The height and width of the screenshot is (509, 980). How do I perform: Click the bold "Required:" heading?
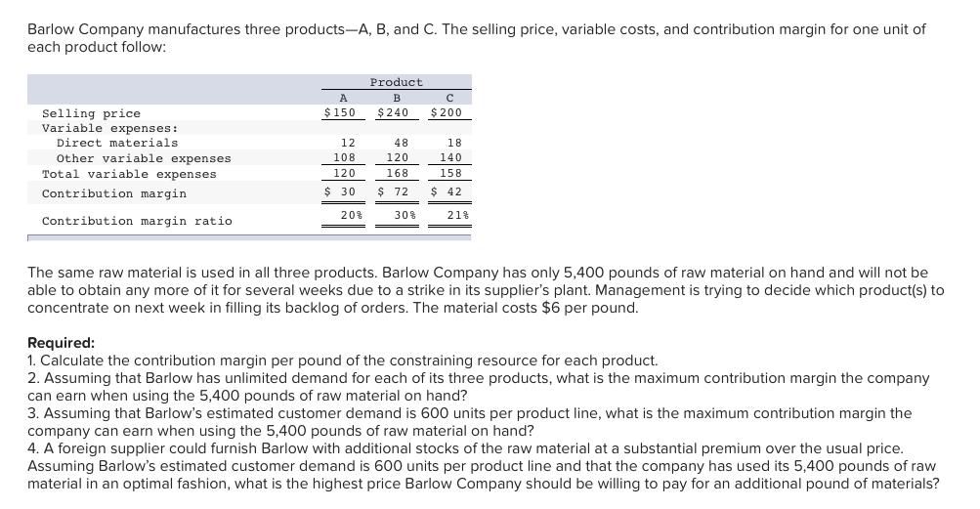pyautogui.click(x=61, y=343)
